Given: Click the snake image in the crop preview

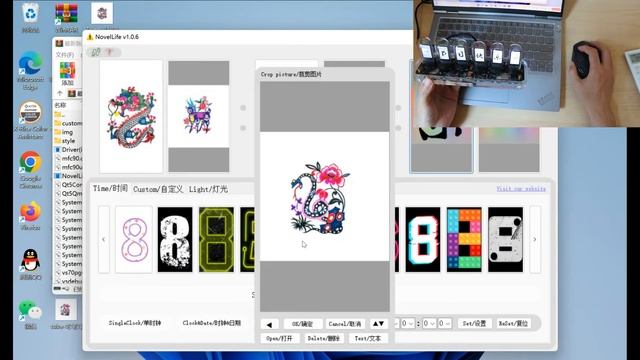Looking at the screenshot, I should click(x=320, y=198).
